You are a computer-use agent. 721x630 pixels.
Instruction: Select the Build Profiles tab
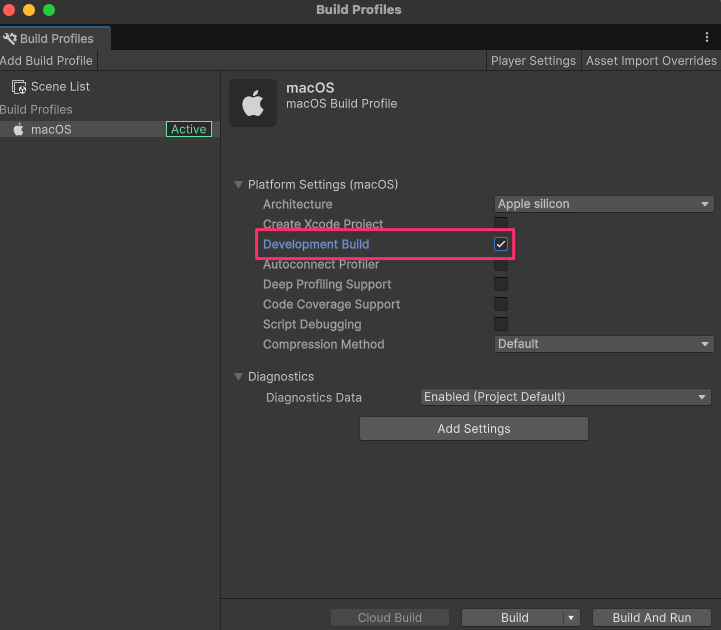55,39
